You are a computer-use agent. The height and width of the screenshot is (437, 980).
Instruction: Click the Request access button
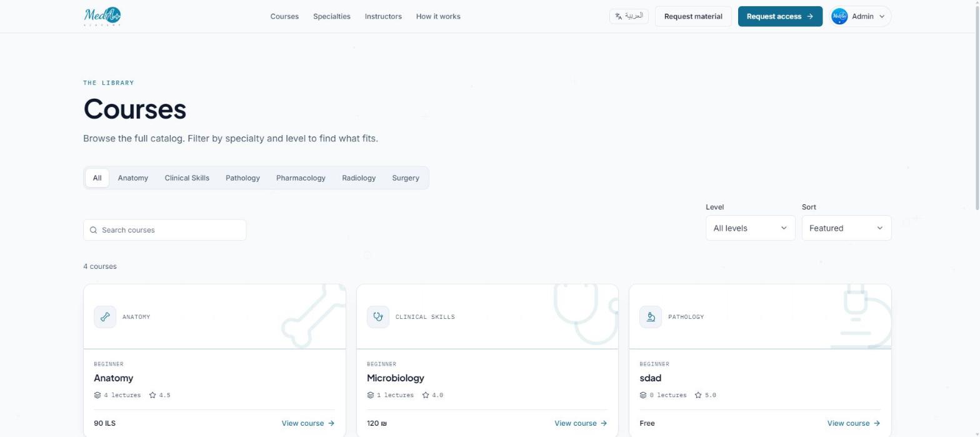pyautogui.click(x=780, y=16)
